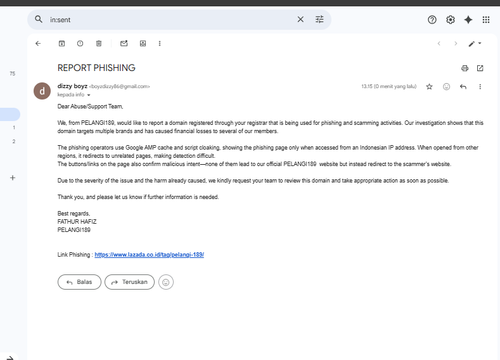The width and height of the screenshot is (500, 360).
Task: Open the toolbar's three-dot more menu
Action: tap(160, 43)
